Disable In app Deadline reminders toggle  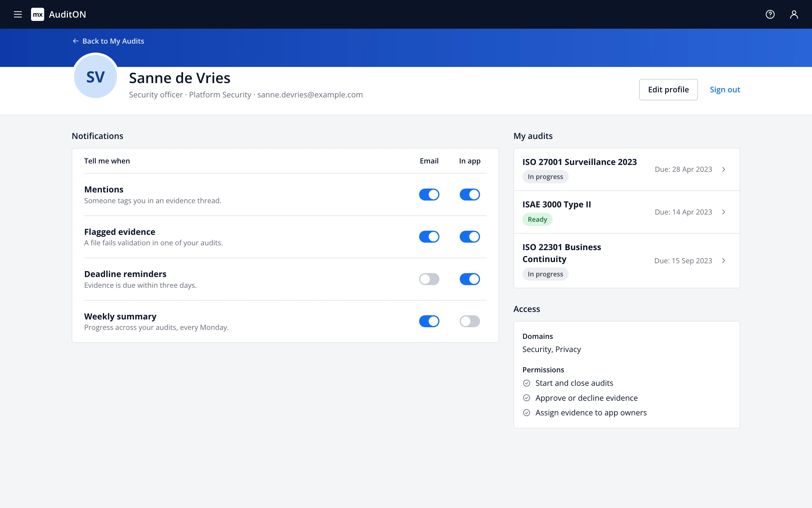click(470, 279)
